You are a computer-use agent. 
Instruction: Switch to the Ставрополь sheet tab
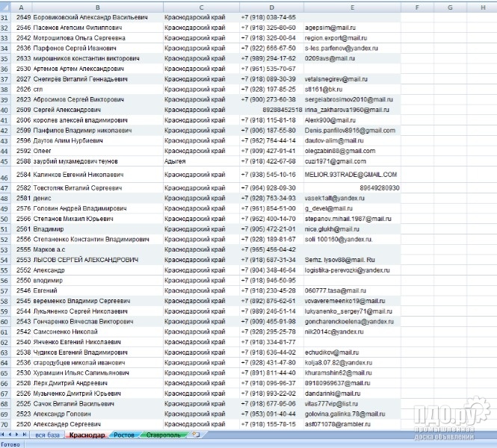163,434
